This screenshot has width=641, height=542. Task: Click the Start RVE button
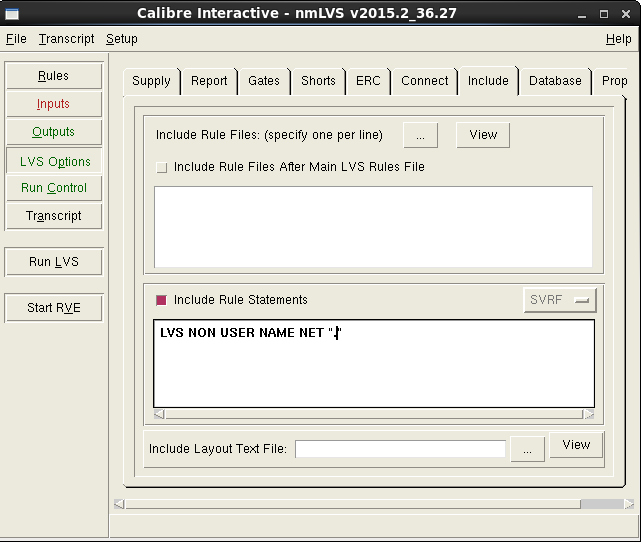click(54, 307)
